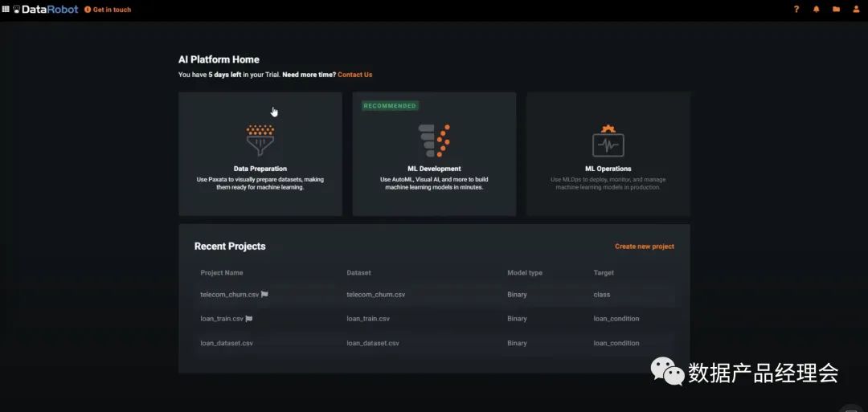The image size is (868, 412).
Task: Click the flag icon next to telecom_churn.csv
Action: click(x=264, y=295)
